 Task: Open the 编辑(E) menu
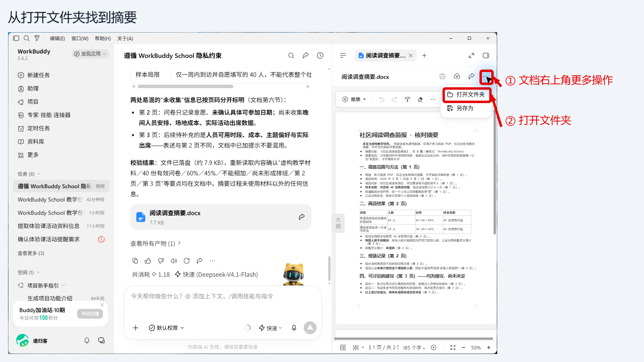[x=57, y=38]
